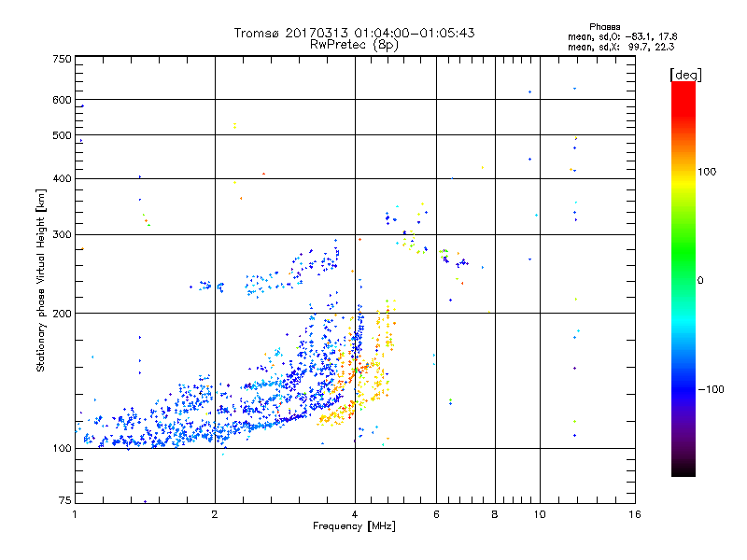Click the y-axis label 'Stationary phase Virtual Height [km]'

tap(41, 281)
